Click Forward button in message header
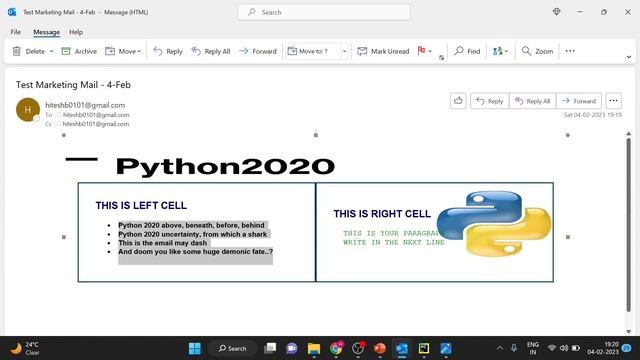Image resolution: width=640 pixels, height=360 pixels. [x=578, y=101]
